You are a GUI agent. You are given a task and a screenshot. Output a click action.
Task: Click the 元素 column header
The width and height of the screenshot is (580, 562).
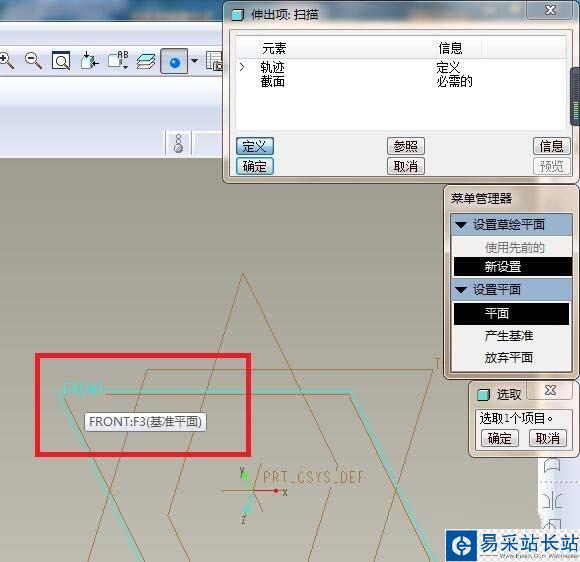tap(274, 48)
